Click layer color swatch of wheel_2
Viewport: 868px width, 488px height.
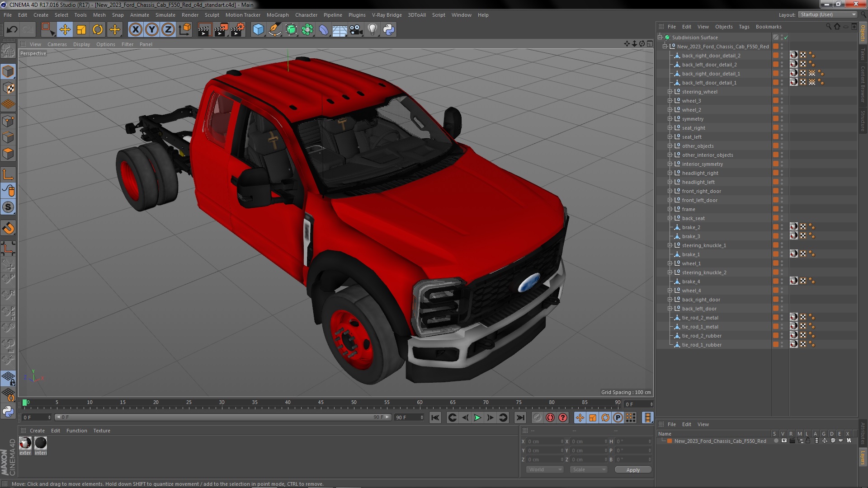click(776, 110)
